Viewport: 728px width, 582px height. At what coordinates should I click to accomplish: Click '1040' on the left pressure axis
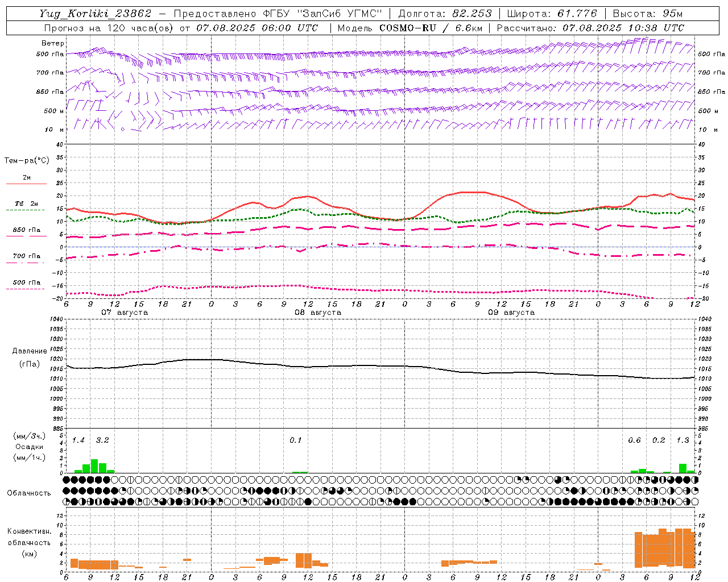[56, 319]
